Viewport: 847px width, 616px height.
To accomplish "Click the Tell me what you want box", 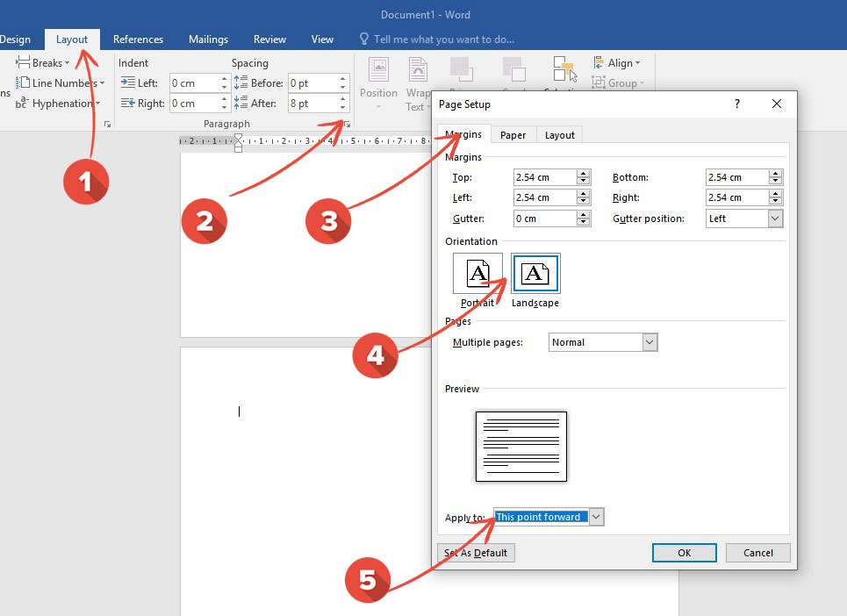I will click(x=444, y=39).
